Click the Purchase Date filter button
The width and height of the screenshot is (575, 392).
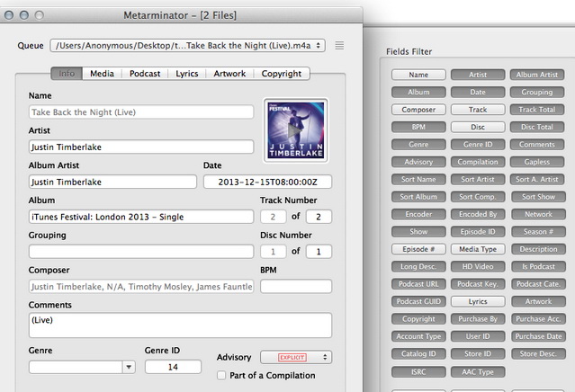pos(538,336)
